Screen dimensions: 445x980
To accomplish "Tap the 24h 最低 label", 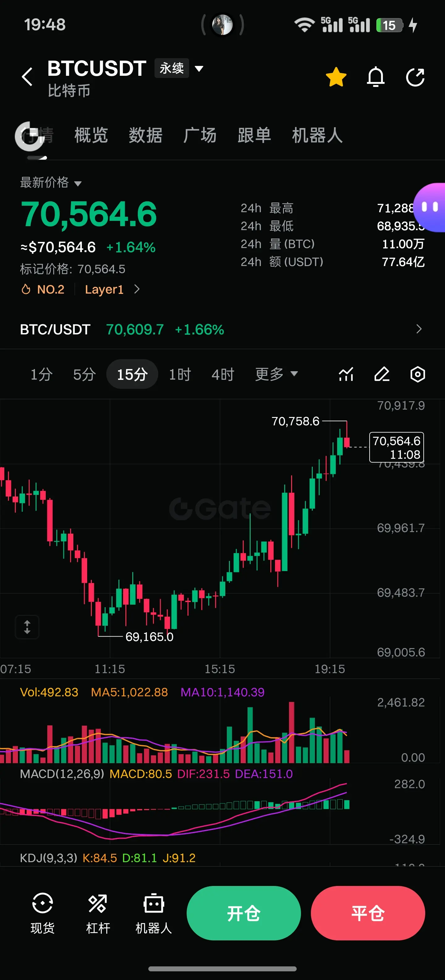I will [x=267, y=226].
